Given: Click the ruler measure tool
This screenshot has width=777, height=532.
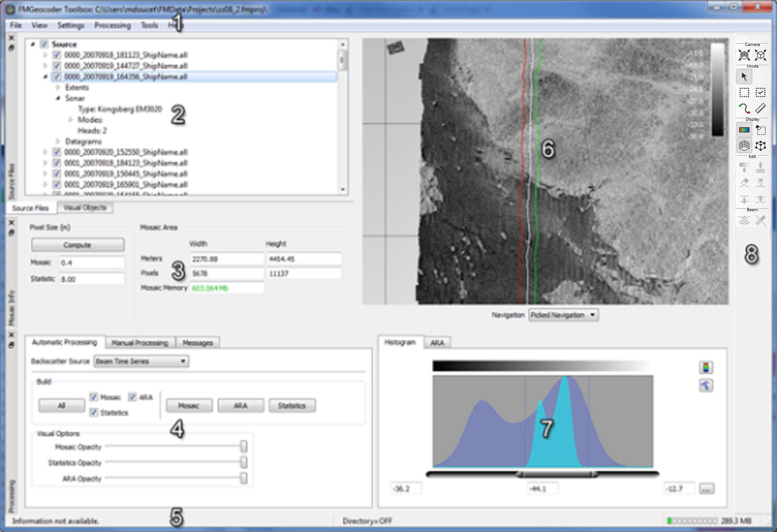Looking at the screenshot, I should pos(760,108).
